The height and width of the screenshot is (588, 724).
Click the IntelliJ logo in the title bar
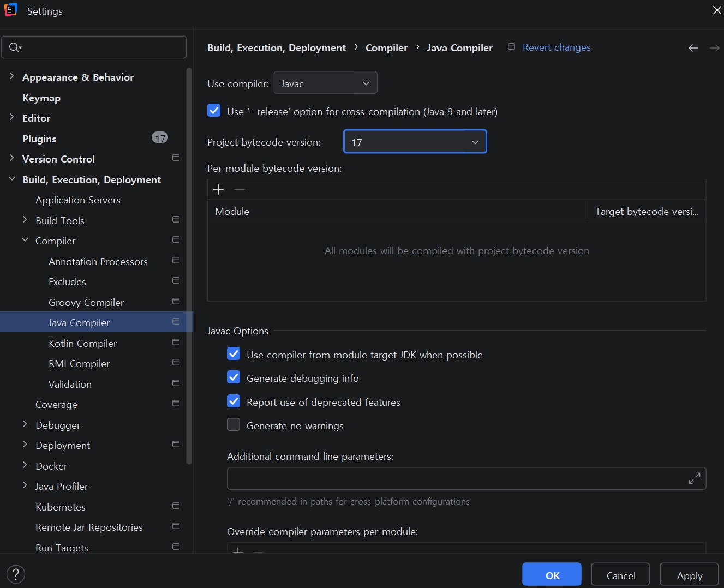tap(11, 10)
